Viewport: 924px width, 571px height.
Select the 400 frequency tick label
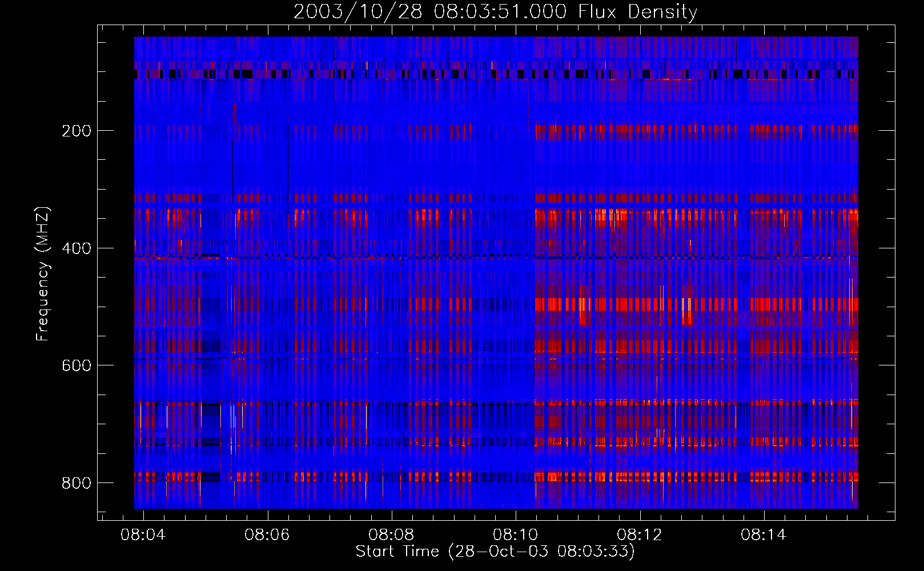coord(77,248)
